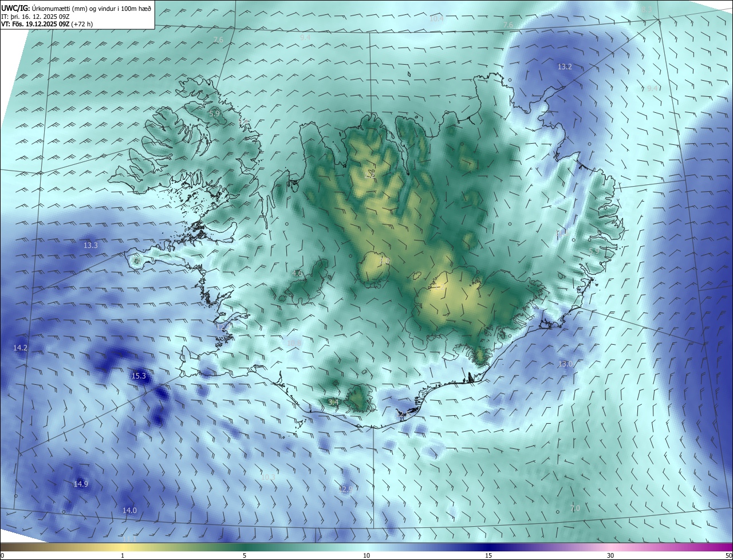
Task: Click the valid time line "VT: Fös. 19.12.2025 09Z (+72 h)"
Action: (47, 24)
